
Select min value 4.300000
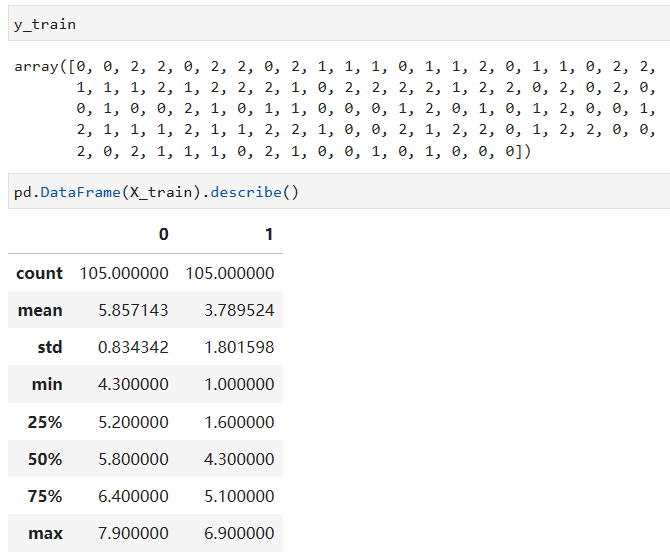(133, 384)
